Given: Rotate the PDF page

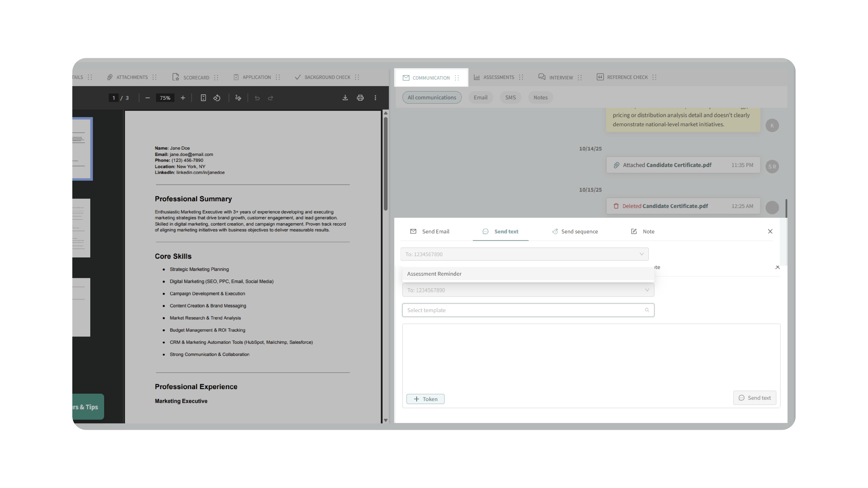Looking at the screenshot, I should click(x=217, y=98).
